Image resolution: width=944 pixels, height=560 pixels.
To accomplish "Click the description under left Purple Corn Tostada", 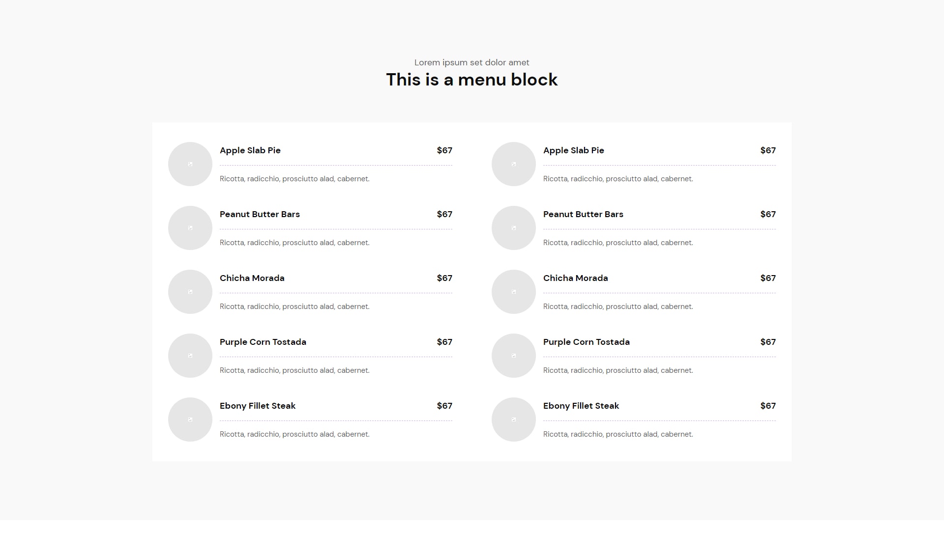I will click(295, 370).
